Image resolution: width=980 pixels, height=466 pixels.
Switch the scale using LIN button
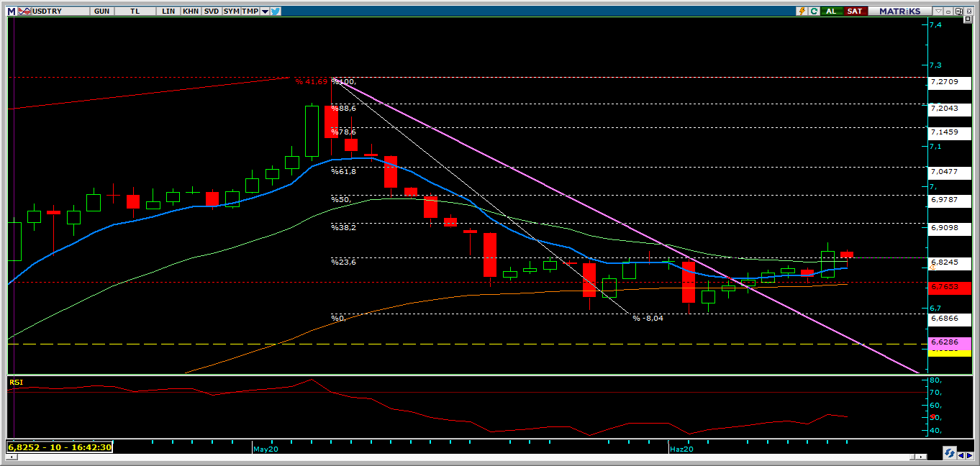tap(168, 12)
